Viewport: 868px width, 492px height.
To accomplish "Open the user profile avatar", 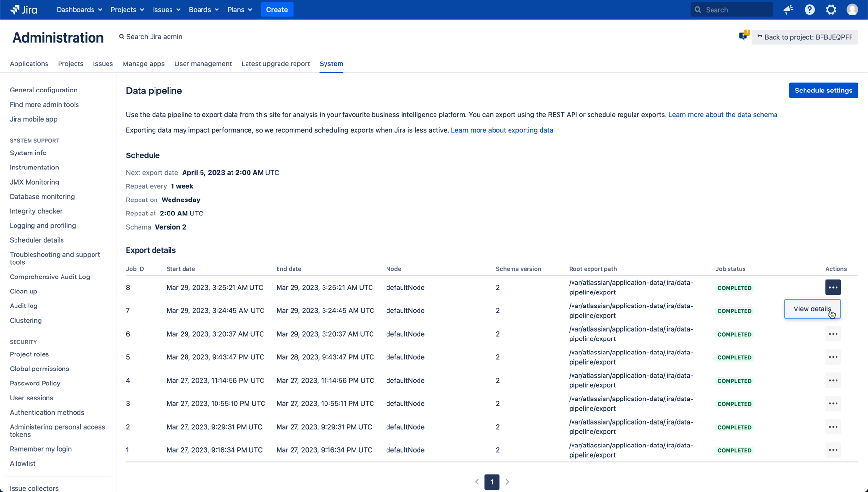I will [852, 10].
